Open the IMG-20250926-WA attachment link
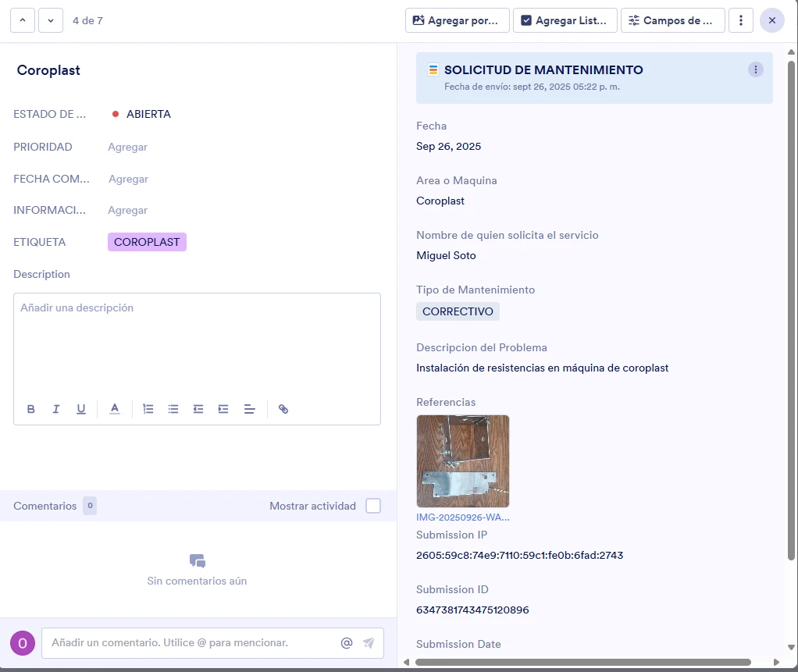798x672 pixels. [462, 517]
